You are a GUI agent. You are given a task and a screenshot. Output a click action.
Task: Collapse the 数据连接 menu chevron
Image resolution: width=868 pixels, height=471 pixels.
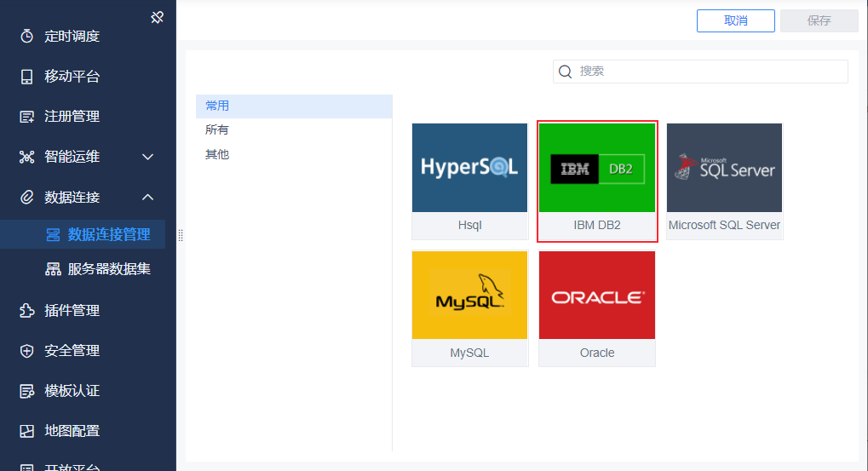pos(148,197)
